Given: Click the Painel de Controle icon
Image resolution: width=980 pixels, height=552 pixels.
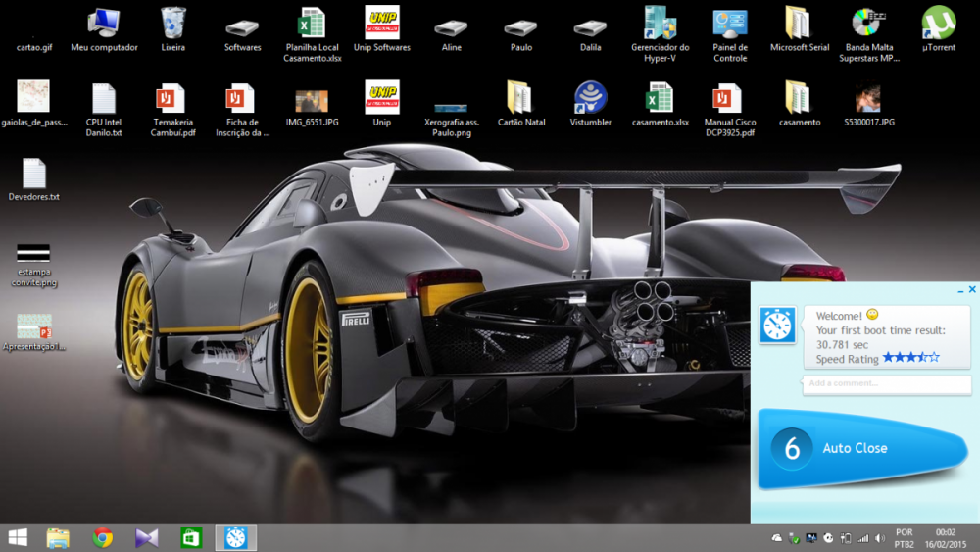Looking at the screenshot, I should (729, 24).
